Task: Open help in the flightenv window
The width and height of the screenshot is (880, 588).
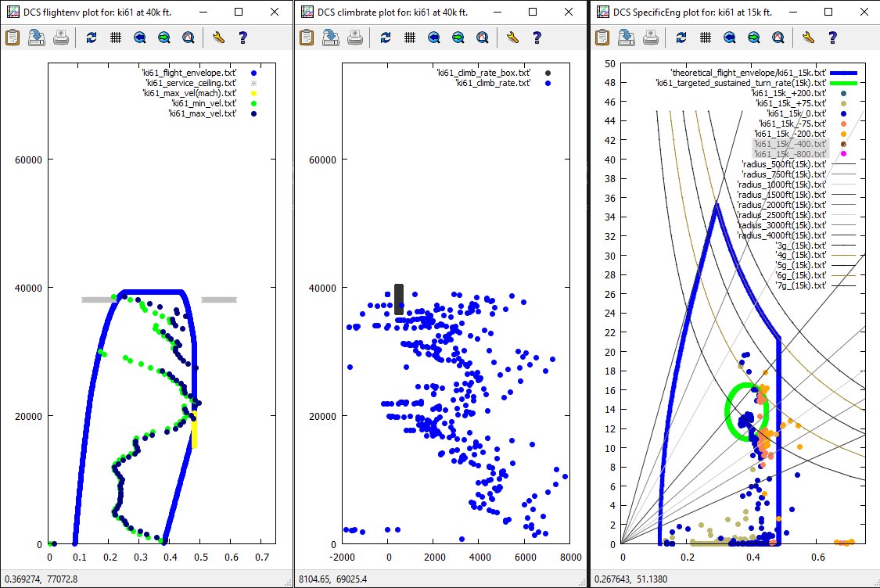Action: tap(242, 38)
